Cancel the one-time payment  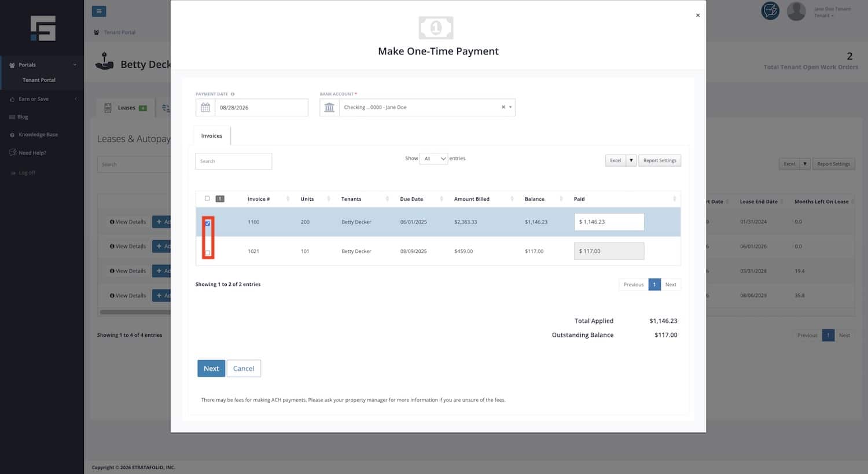[244, 369]
